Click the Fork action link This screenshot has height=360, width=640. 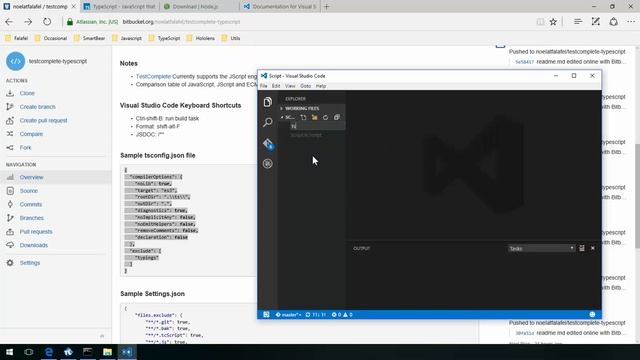point(25,147)
